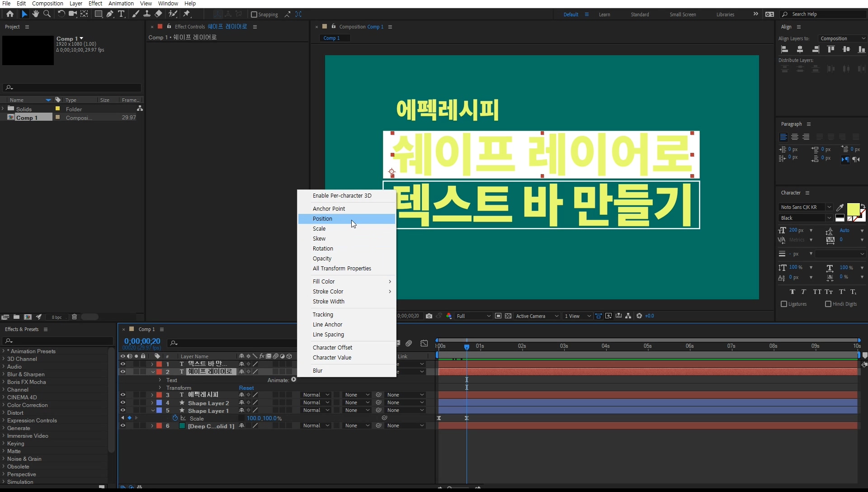Viewport: 868px width, 492px height.
Task: Switch to the Learn workspace
Action: tap(604, 14)
